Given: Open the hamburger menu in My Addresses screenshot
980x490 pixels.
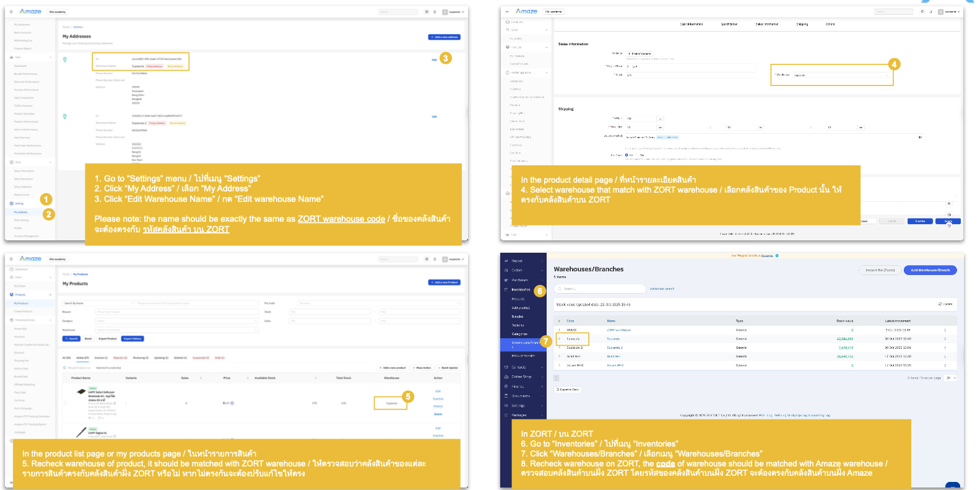Looking at the screenshot, I should click(x=11, y=12).
